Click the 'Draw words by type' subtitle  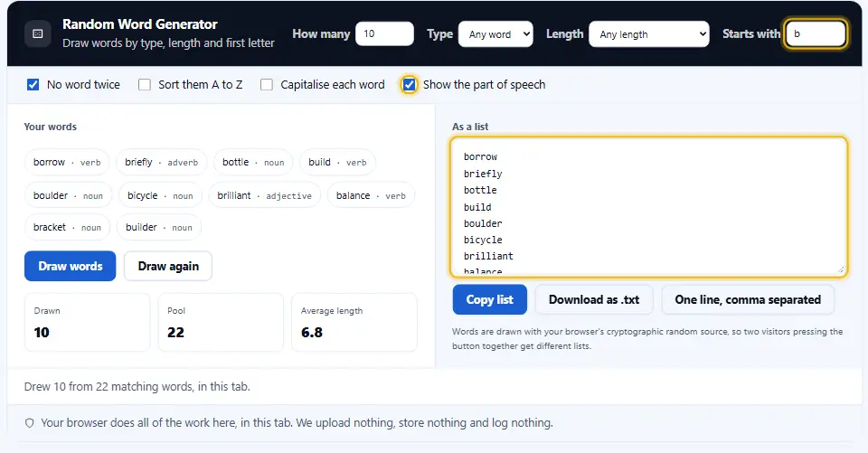click(x=168, y=43)
